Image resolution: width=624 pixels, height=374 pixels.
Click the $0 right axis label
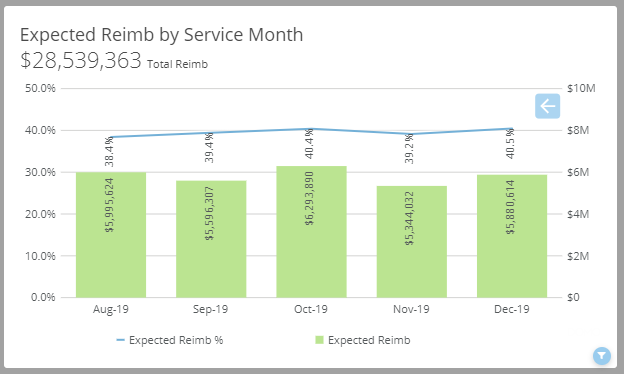tap(573, 297)
